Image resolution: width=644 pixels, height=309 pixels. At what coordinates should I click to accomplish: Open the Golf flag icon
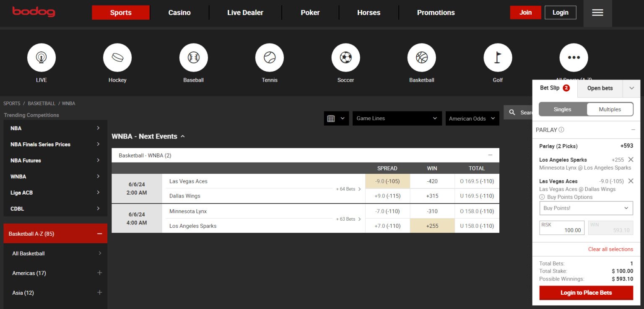(x=498, y=58)
